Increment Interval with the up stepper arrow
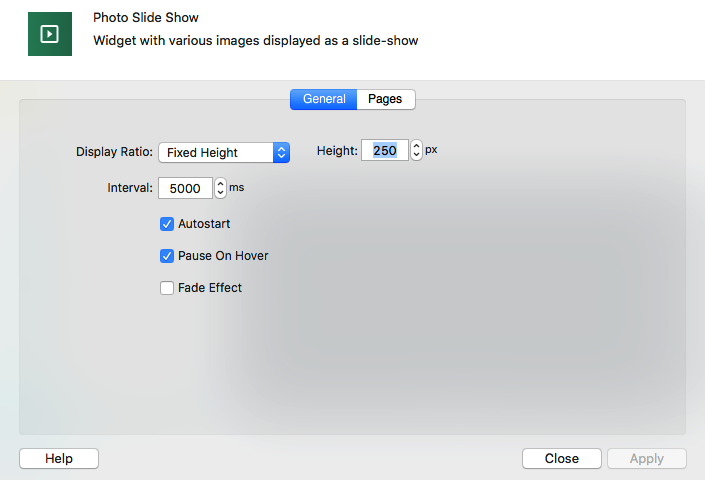Screen dimensions: 705x480 click(x=220, y=183)
